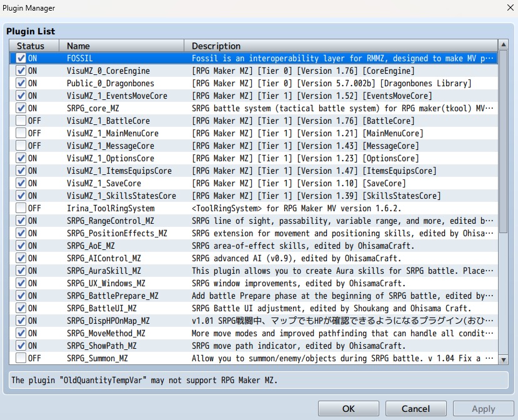Select VisuMZ_1_MainMenuCore plugin name

112,134
